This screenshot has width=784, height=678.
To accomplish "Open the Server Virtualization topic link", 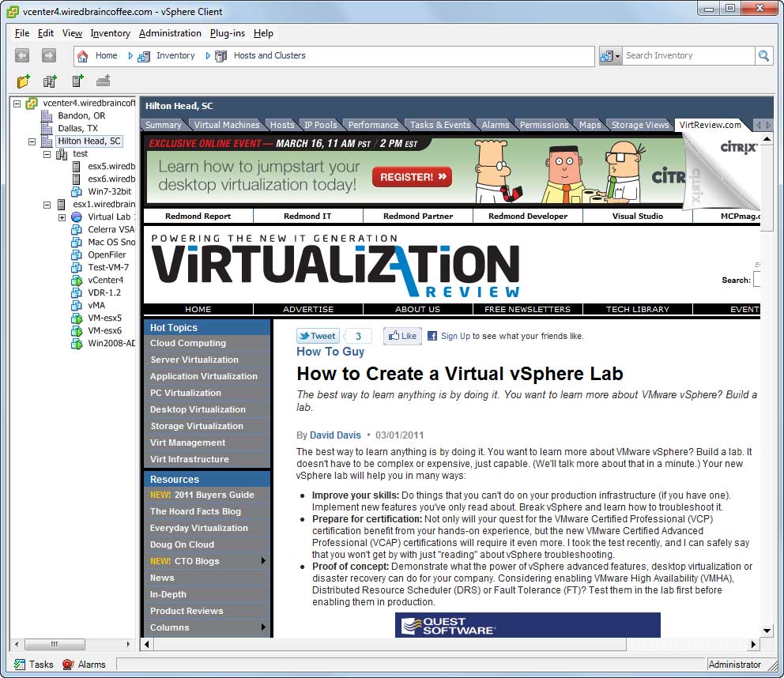I will (194, 360).
